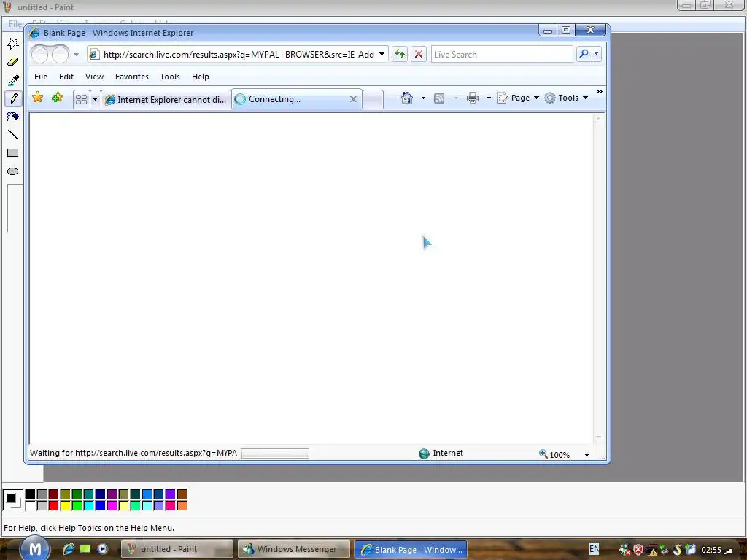
Task: Pick the yellow color swatch
Action: tap(65, 506)
